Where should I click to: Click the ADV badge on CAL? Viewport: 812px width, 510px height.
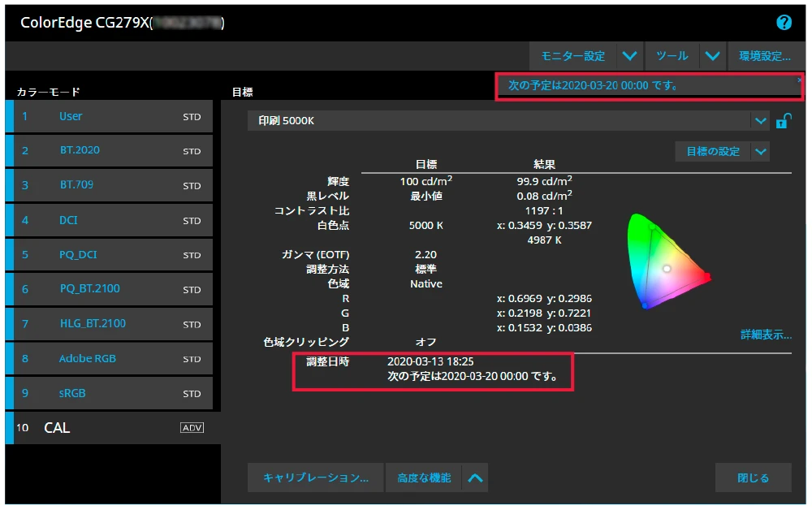tap(192, 428)
